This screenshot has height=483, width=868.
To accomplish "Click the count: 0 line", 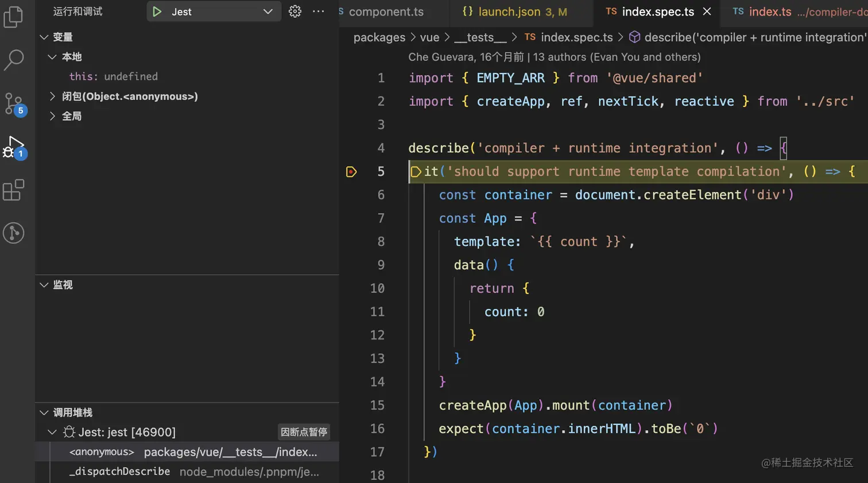I will tap(514, 312).
